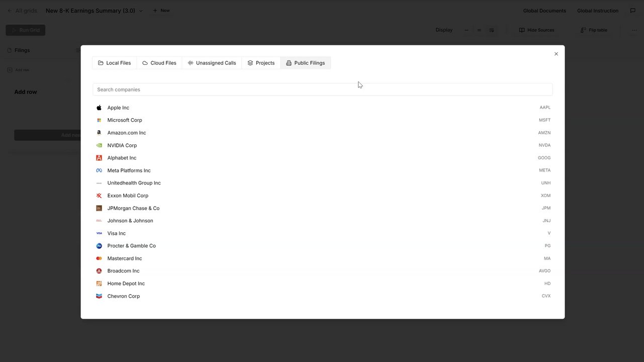Click the Amazon logo icon
The width and height of the screenshot is (644, 362).
click(x=99, y=133)
